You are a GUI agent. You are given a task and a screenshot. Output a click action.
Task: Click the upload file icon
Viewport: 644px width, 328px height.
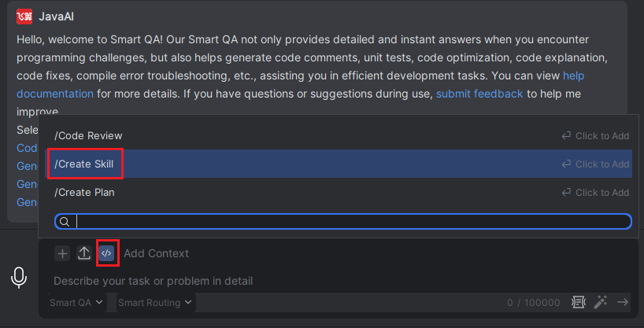pos(84,253)
